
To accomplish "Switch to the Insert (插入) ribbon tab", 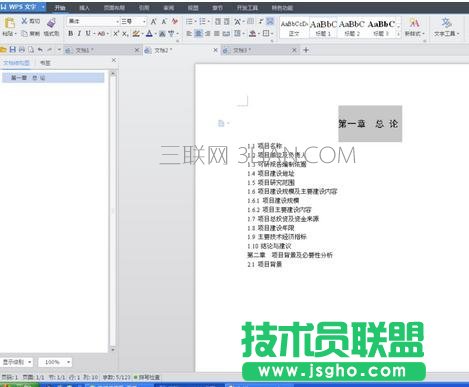I will 84,8.
